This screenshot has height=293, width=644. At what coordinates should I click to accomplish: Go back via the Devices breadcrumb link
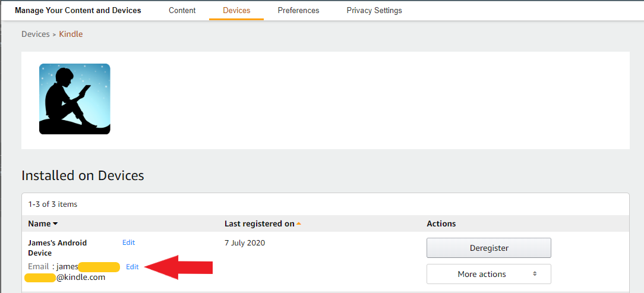(35, 34)
